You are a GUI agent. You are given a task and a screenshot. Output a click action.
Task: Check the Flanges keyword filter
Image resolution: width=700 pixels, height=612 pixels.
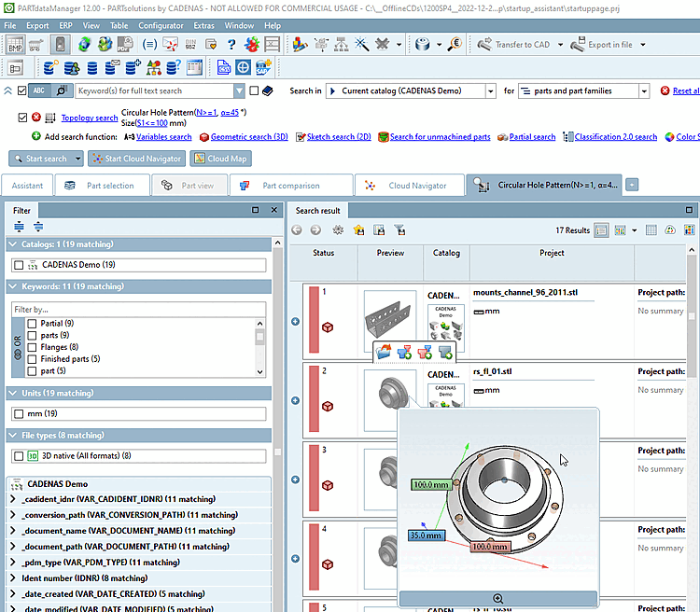coord(32,347)
